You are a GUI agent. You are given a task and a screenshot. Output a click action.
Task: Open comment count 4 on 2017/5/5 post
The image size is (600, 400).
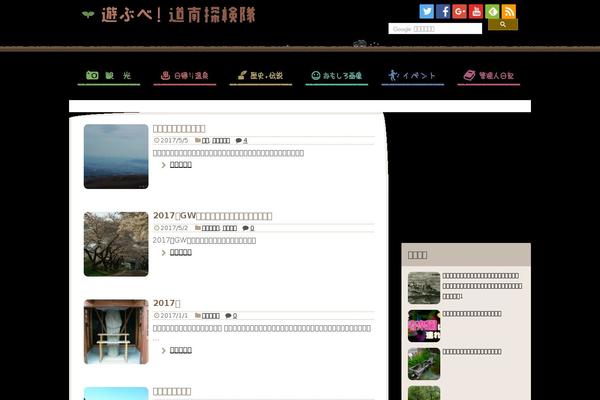(x=245, y=140)
